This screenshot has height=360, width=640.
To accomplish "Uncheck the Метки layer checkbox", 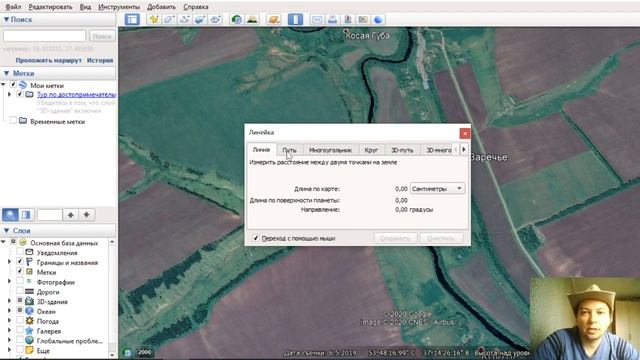I will (x=20, y=271).
